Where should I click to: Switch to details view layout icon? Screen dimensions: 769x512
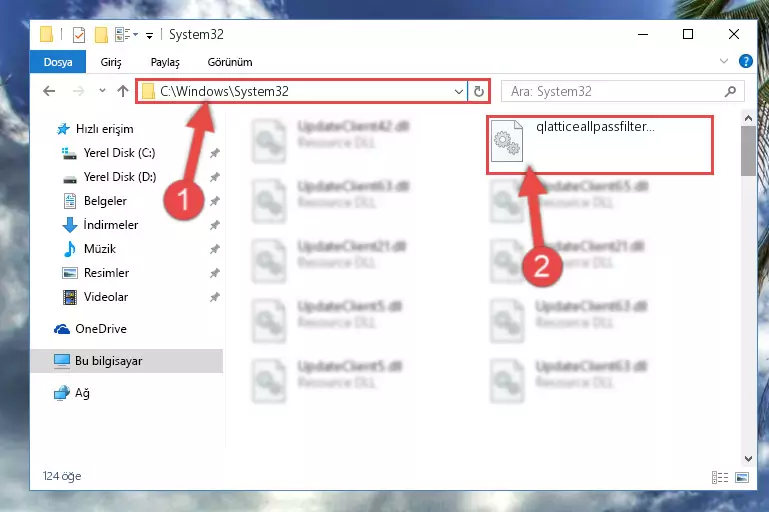719,477
